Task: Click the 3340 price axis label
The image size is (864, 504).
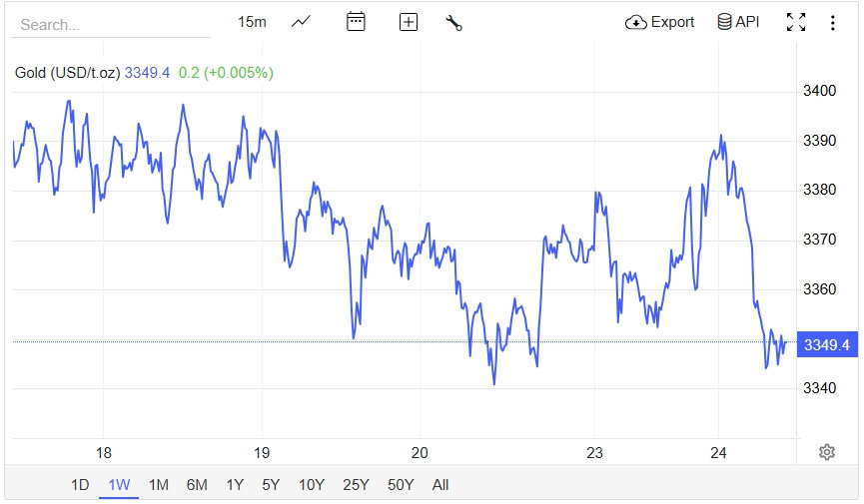Action: (819, 388)
